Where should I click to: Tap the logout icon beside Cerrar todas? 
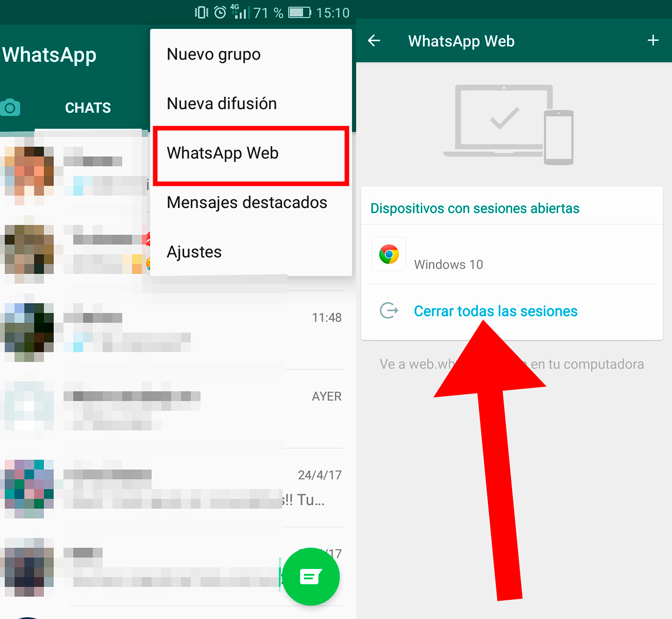389,311
